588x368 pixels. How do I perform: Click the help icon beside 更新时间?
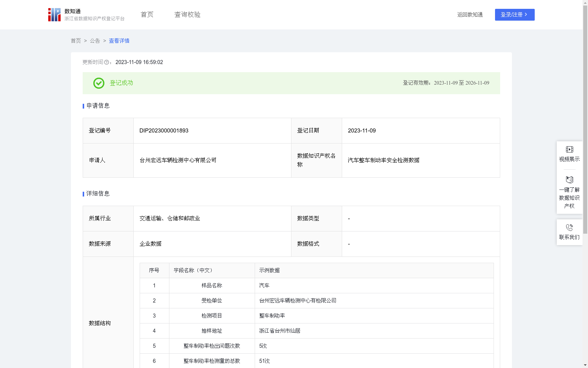(107, 62)
